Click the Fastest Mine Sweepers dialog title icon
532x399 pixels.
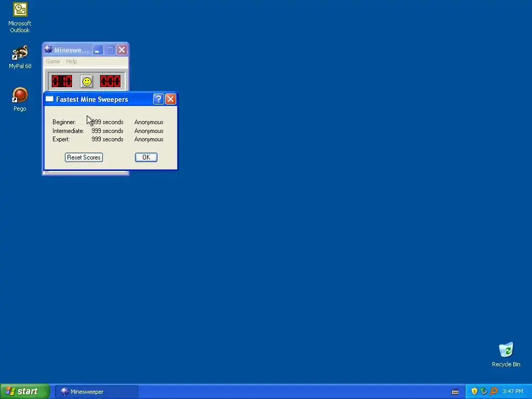click(x=49, y=99)
